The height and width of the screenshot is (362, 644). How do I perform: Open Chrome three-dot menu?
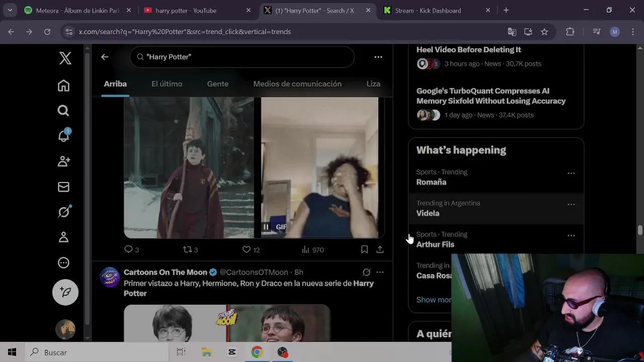point(632,32)
